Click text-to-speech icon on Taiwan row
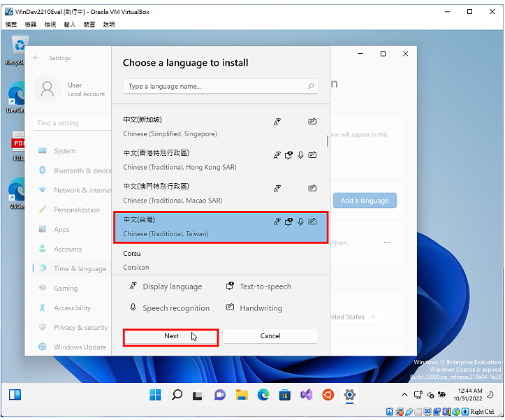This screenshot has height=420, width=505. [288, 222]
